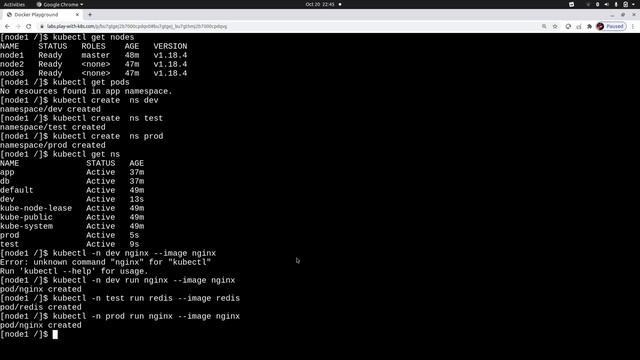Screen dimensions: 640x360
Task: Select the Docker Playground tab
Action: click(42, 15)
